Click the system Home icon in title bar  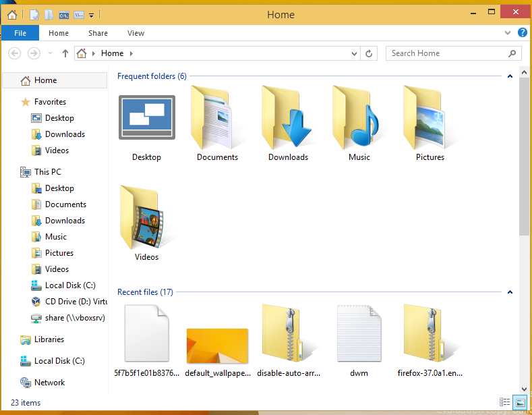tap(12, 15)
